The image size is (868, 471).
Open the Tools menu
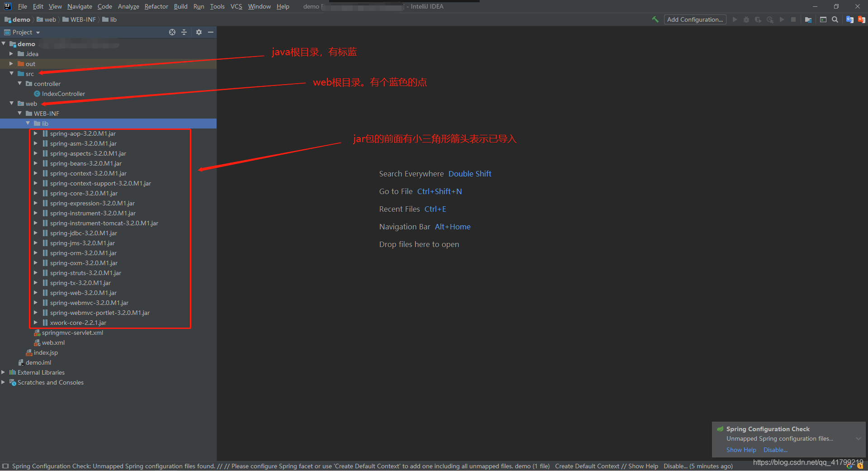click(217, 6)
